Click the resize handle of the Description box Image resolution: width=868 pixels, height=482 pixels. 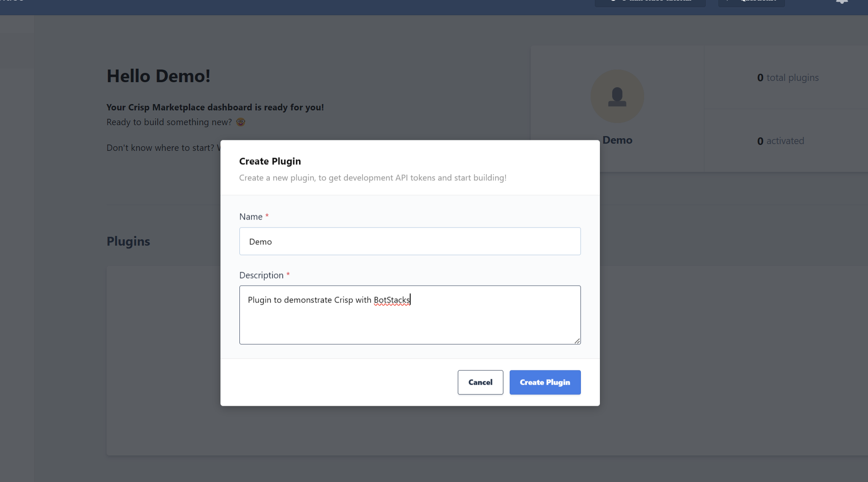(x=577, y=341)
